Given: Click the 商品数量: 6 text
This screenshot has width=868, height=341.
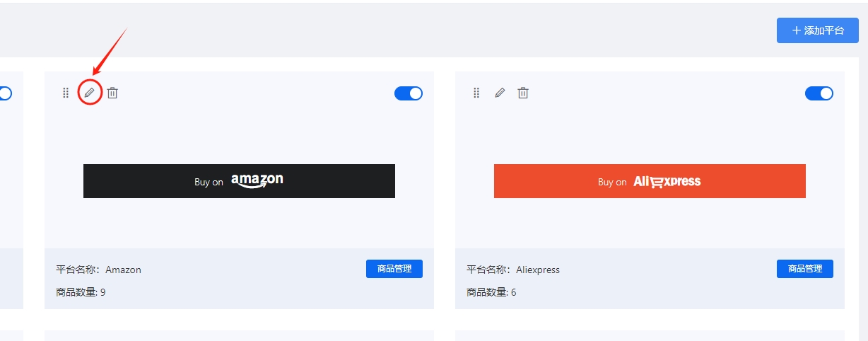Looking at the screenshot, I should click(x=491, y=291).
